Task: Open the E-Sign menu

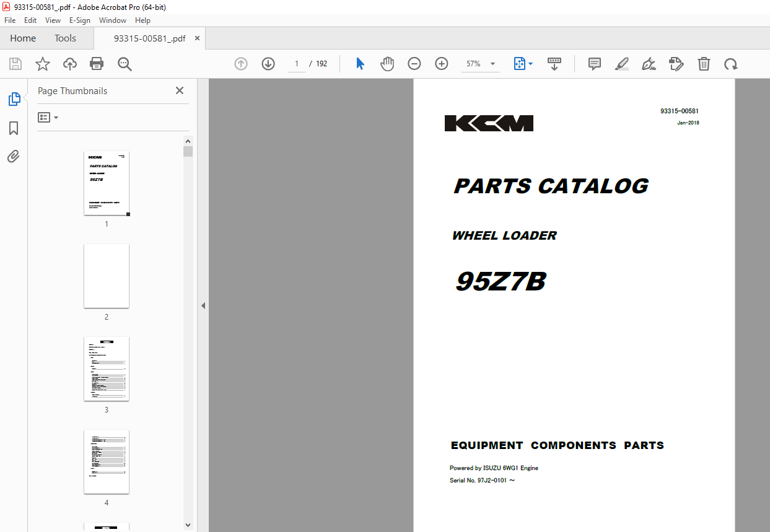Action: 80,20
